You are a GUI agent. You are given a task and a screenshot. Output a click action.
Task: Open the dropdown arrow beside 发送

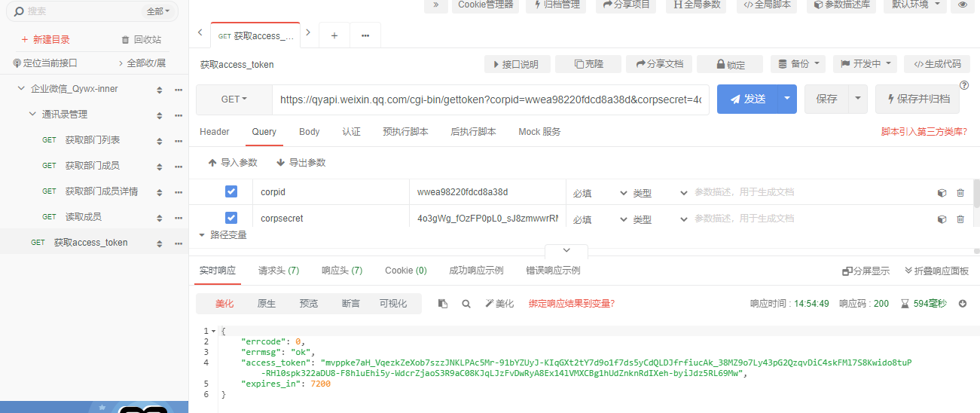coord(787,99)
